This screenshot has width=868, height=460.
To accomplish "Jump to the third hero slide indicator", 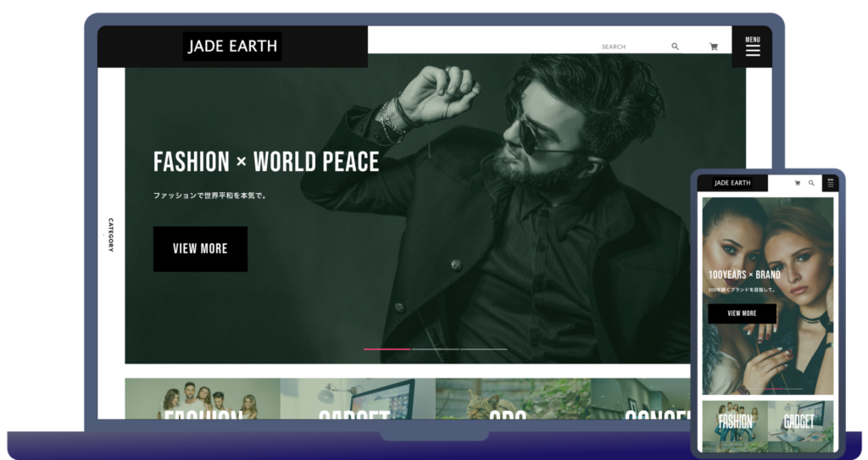I will coord(483,349).
